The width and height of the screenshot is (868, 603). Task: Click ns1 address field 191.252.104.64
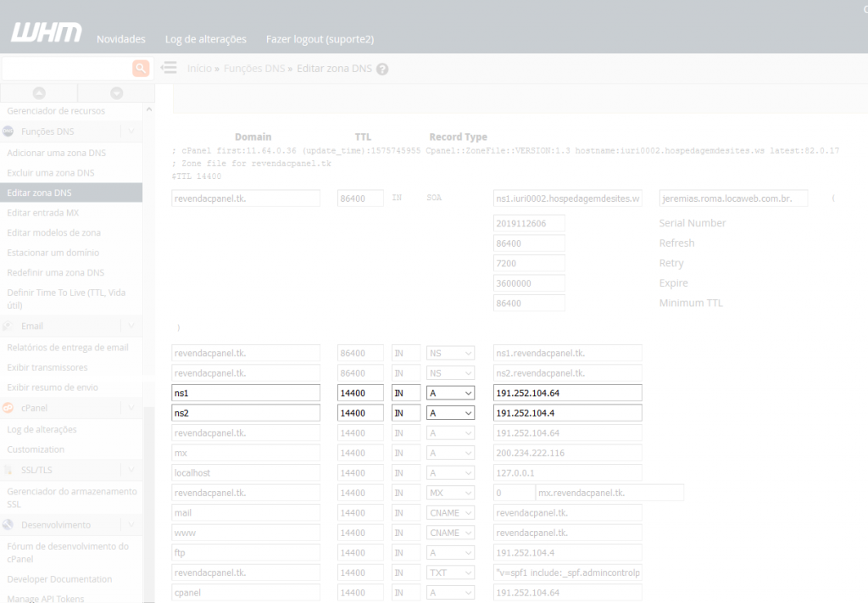tap(567, 394)
